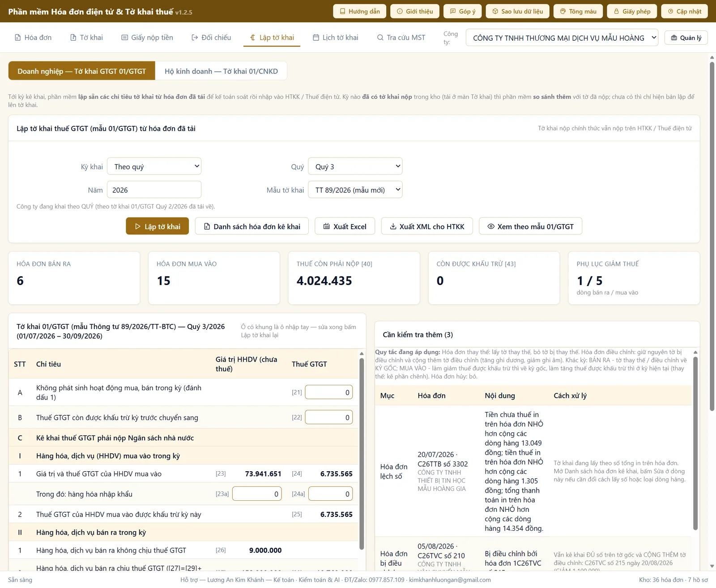Click the [23a] import goods value input
The image size is (716, 588).
click(257, 494)
